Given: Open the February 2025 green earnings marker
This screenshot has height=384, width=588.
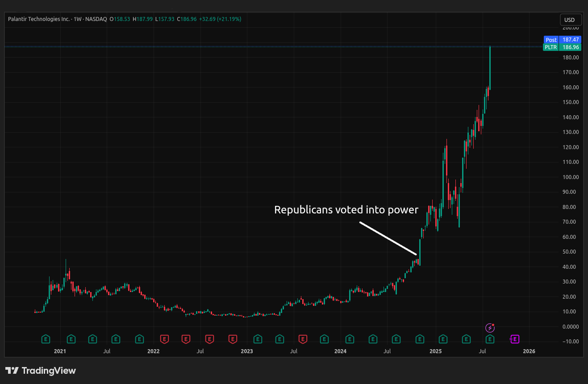Looking at the screenshot, I should [443, 339].
